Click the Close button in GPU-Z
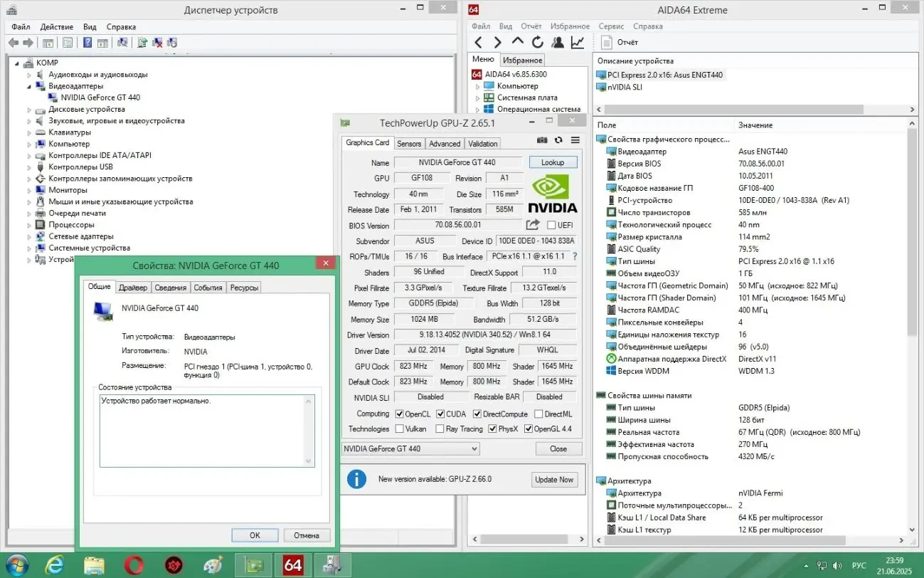 (558, 449)
